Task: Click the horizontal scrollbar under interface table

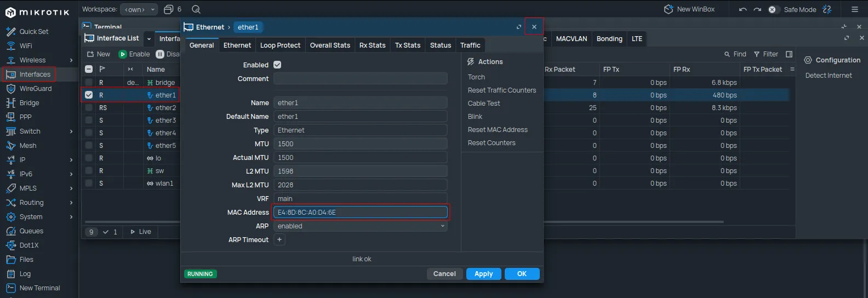Action: [x=630, y=222]
